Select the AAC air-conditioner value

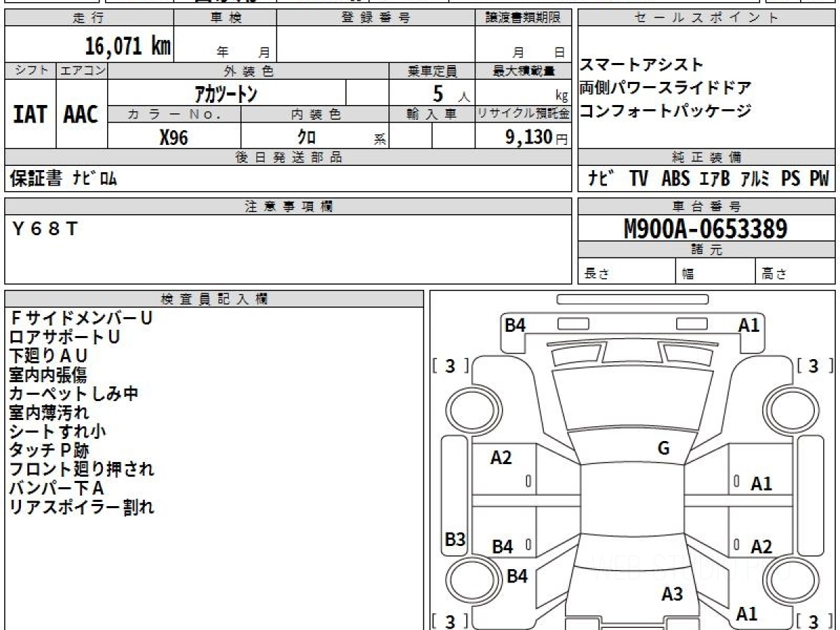click(x=81, y=114)
